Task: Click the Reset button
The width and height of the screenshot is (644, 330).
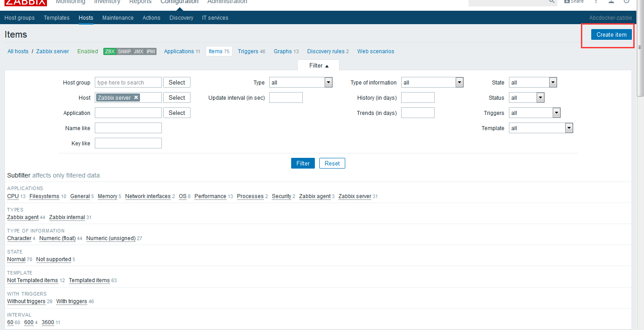Action: pos(332,163)
